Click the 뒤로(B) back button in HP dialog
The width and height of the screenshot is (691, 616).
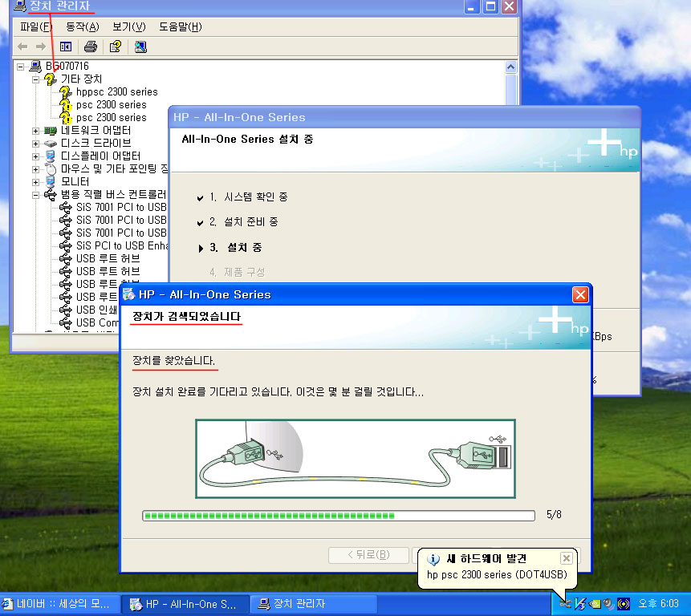pyautogui.click(x=368, y=555)
